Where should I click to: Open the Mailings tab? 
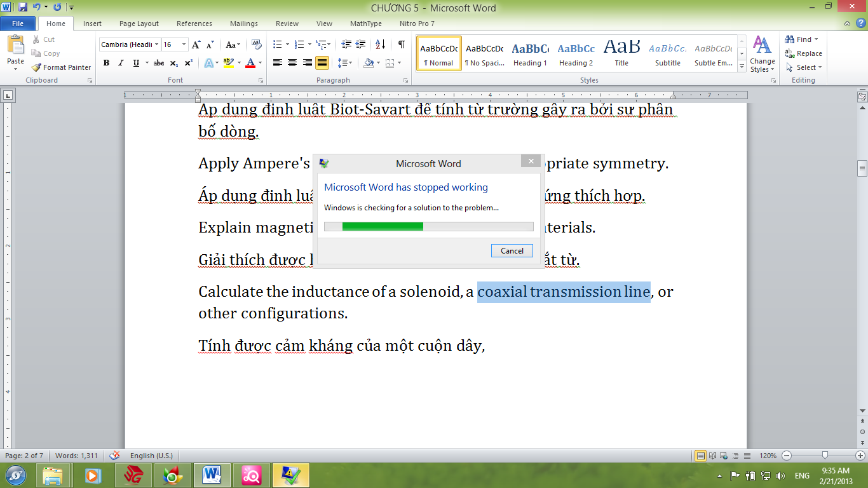click(x=244, y=24)
